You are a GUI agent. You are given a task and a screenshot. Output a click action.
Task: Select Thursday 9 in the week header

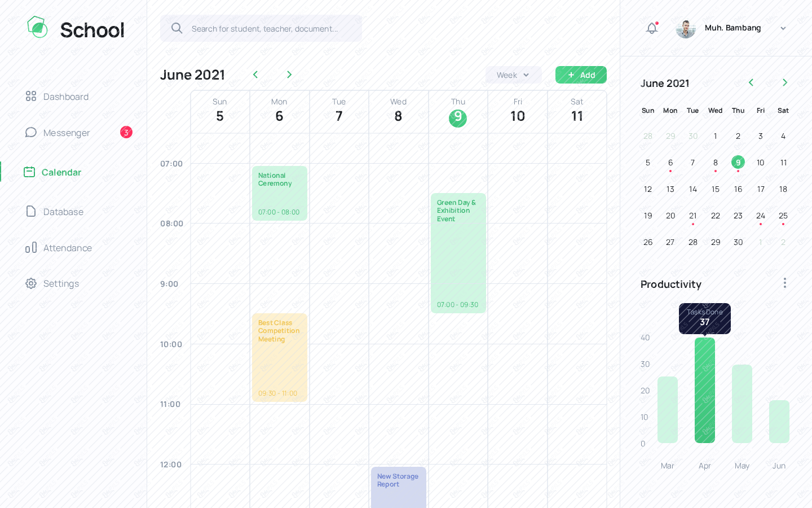(458, 119)
